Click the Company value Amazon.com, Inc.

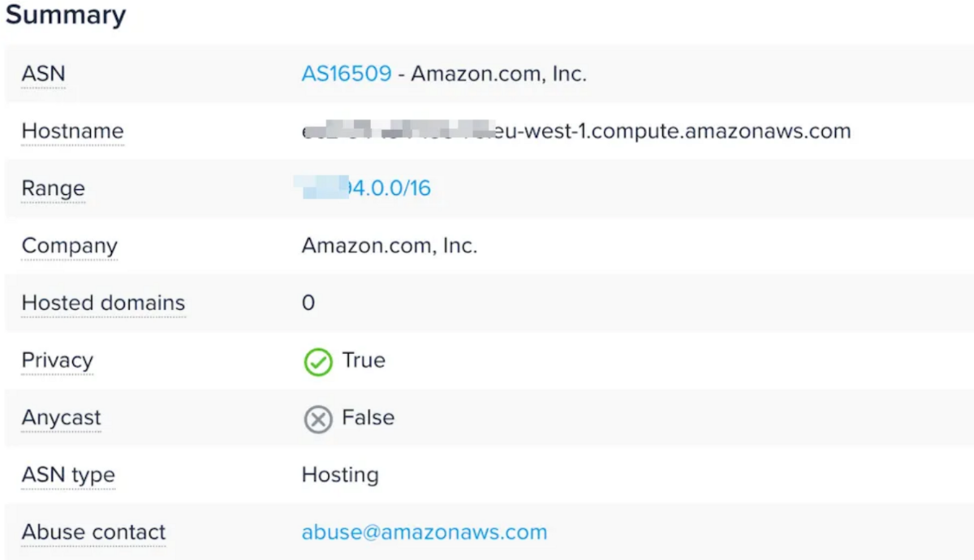[x=390, y=246]
